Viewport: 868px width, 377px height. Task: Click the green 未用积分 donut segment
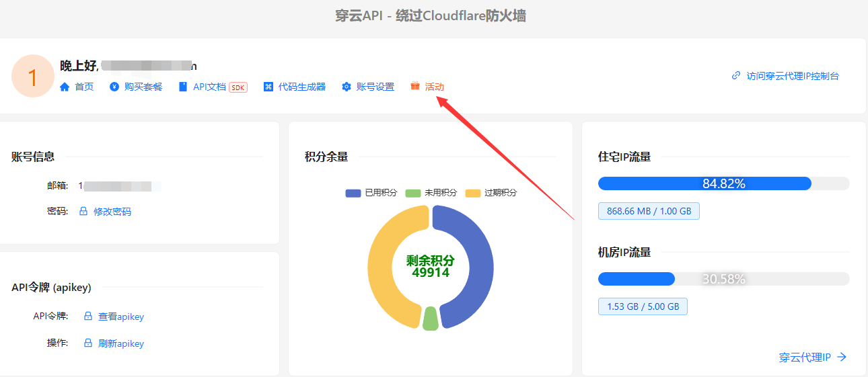tap(431, 319)
